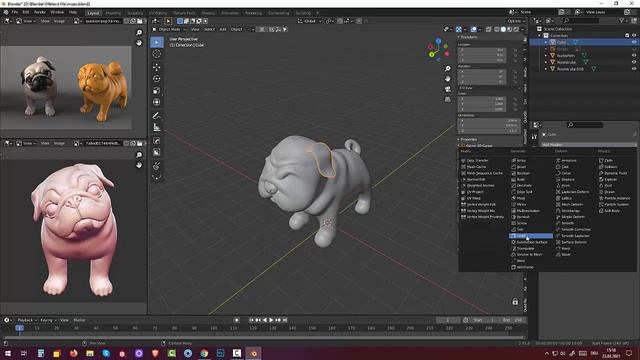Image resolution: width=640 pixels, height=360 pixels.
Task: Click the timeline horizontal scrollbar
Action: pos(264,337)
